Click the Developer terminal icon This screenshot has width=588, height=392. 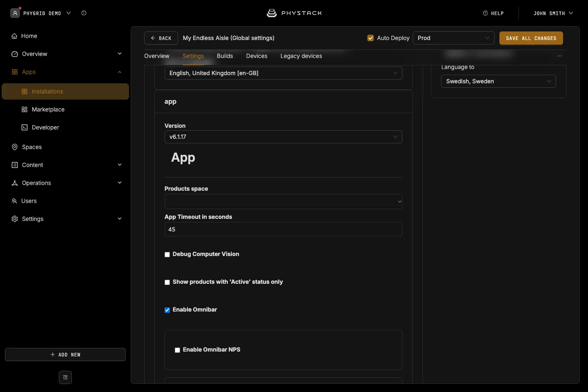[24, 127]
